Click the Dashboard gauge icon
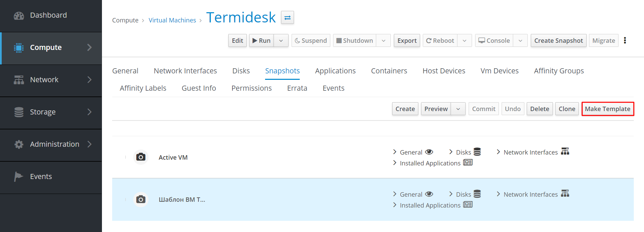The height and width of the screenshot is (232, 644). [x=19, y=16]
